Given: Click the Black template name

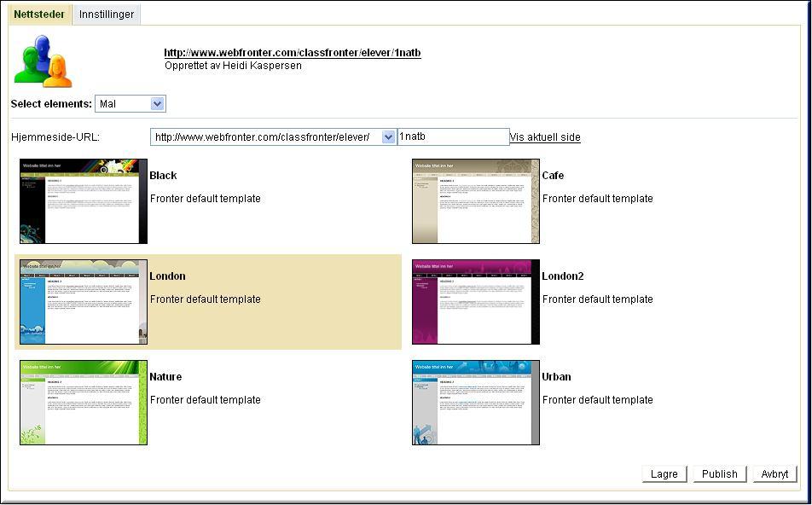Looking at the screenshot, I should click(163, 176).
